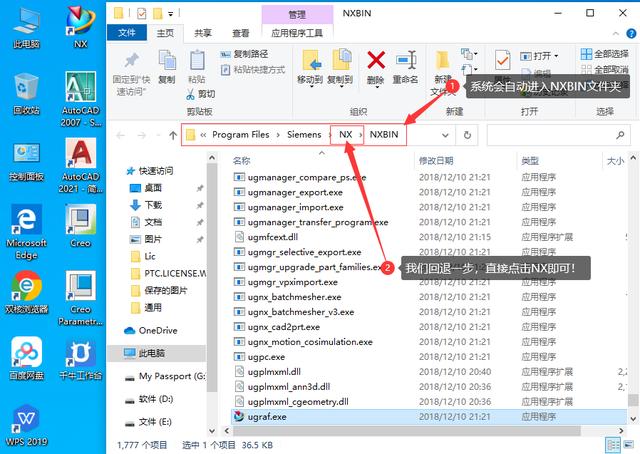
Task: Click NX in address breadcrumb
Action: (345, 134)
